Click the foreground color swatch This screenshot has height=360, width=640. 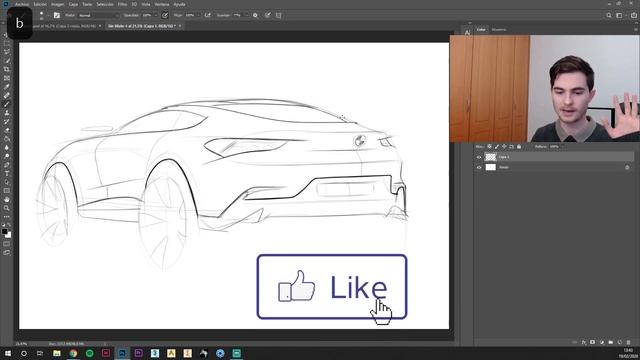click(x=4, y=231)
